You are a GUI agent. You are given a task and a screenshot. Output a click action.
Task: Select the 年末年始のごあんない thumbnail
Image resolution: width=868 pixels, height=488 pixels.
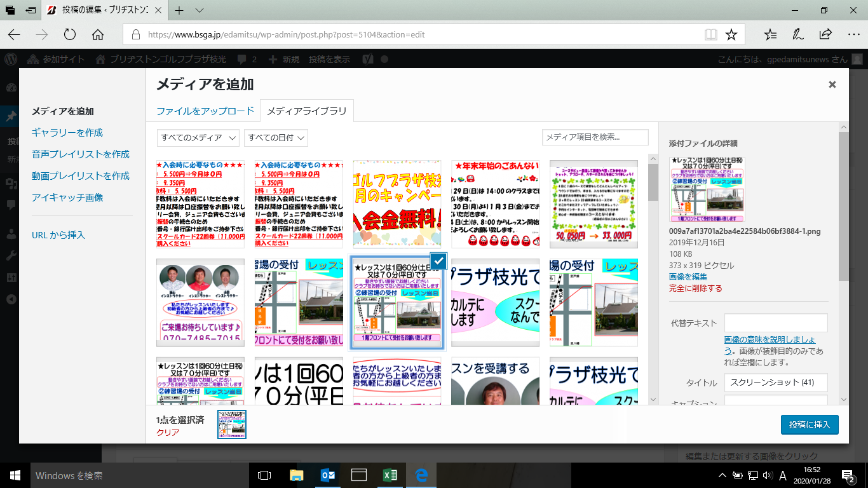(496, 204)
